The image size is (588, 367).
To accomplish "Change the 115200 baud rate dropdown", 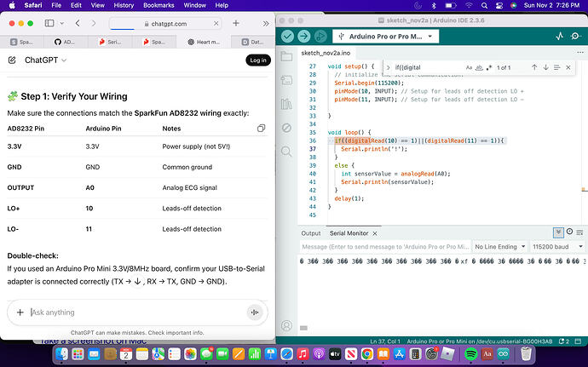I will tap(555, 247).
